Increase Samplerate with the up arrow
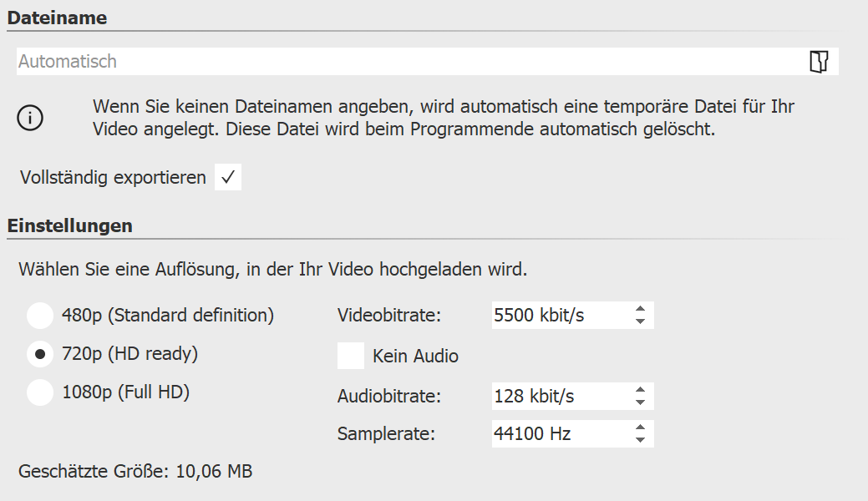Image resolution: width=868 pixels, height=501 pixels. tap(640, 428)
